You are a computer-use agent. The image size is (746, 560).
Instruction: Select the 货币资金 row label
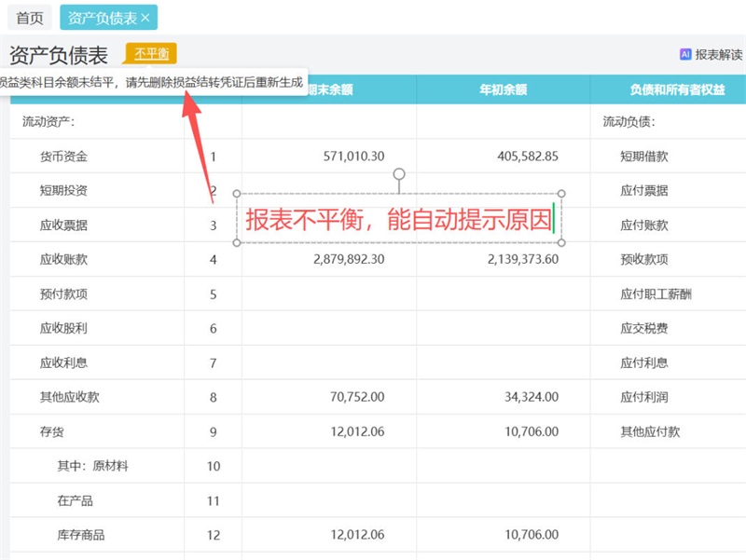click(63, 157)
